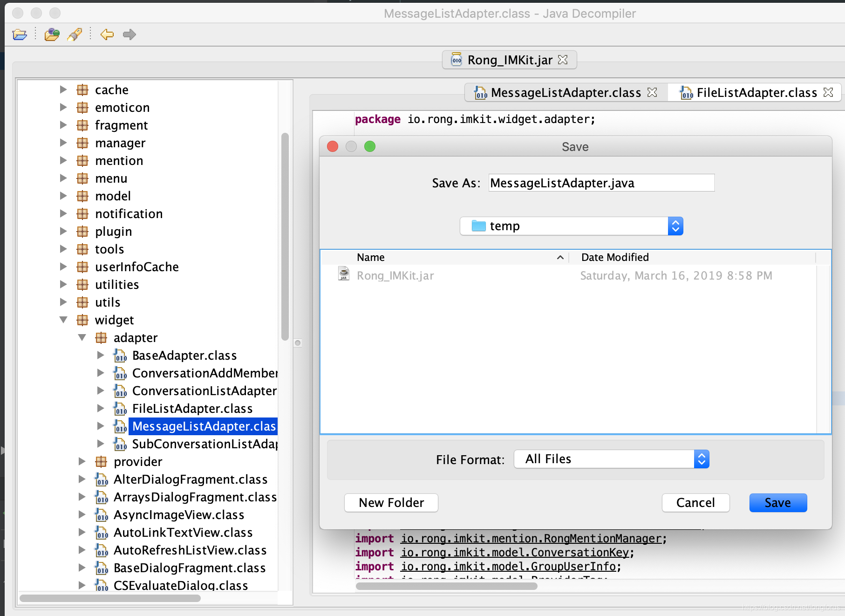Select SubConversationListAdapter class in tree

click(204, 444)
